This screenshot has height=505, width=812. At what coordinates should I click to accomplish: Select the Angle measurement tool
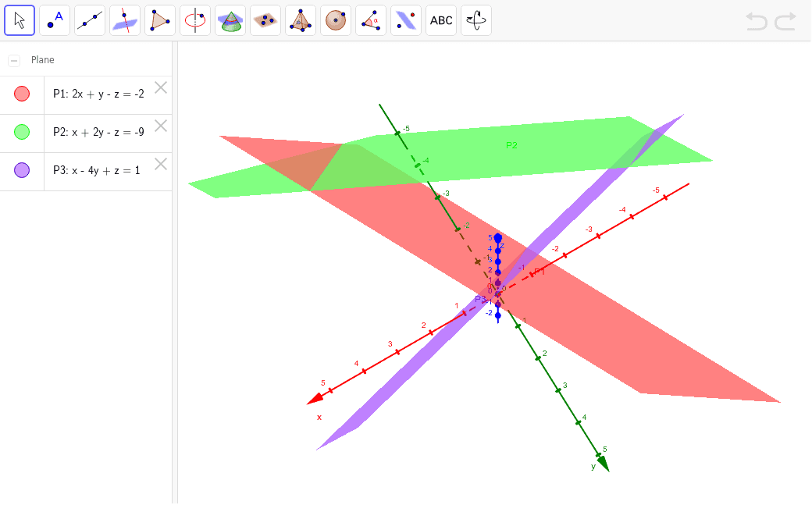[370, 20]
